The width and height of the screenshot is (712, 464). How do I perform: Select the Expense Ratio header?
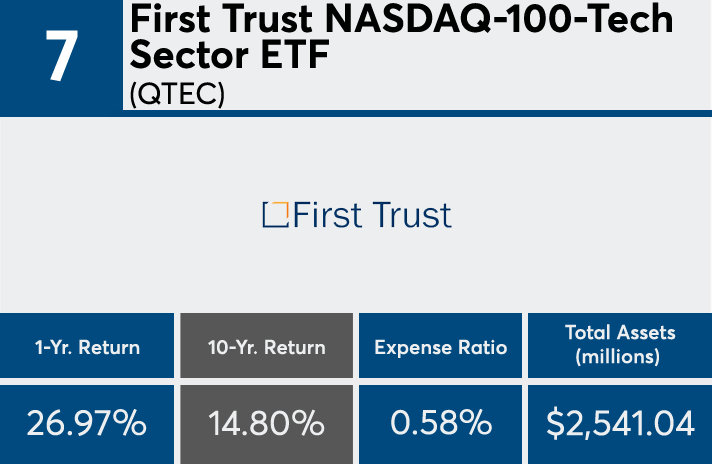tap(441, 347)
